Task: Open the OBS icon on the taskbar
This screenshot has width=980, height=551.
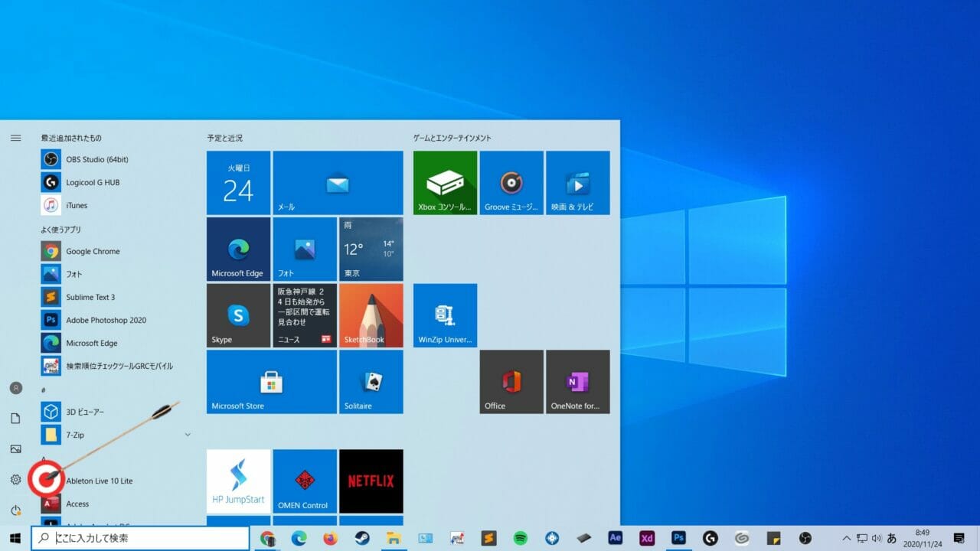Action: click(x=805, y=538)
